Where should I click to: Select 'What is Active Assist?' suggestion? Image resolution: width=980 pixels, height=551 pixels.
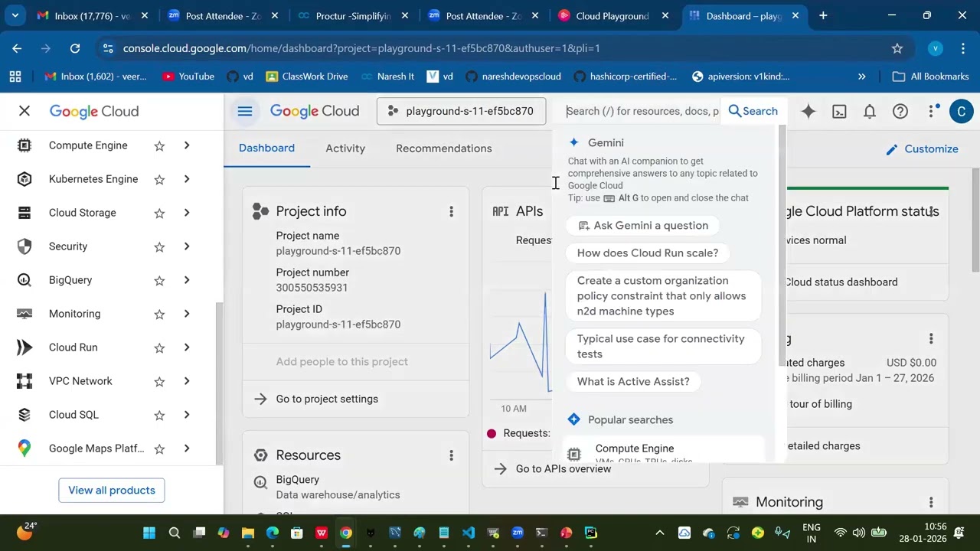[633, 382]
